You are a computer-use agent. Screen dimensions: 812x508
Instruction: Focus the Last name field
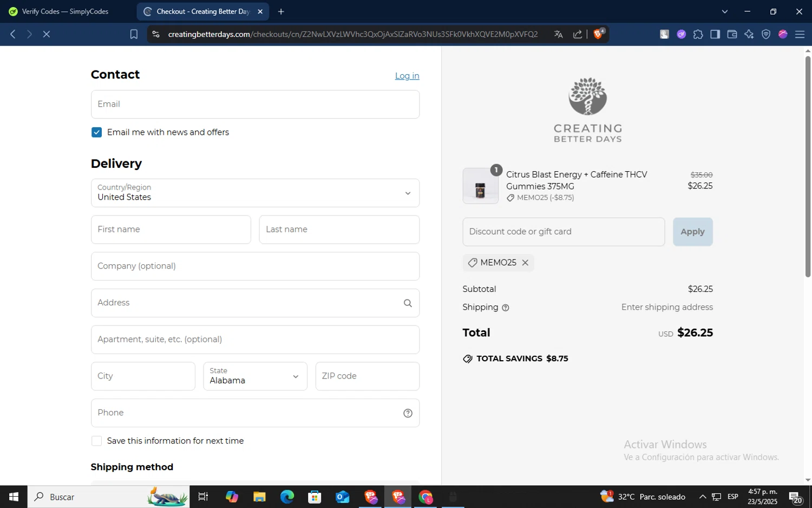pos(339,230)
